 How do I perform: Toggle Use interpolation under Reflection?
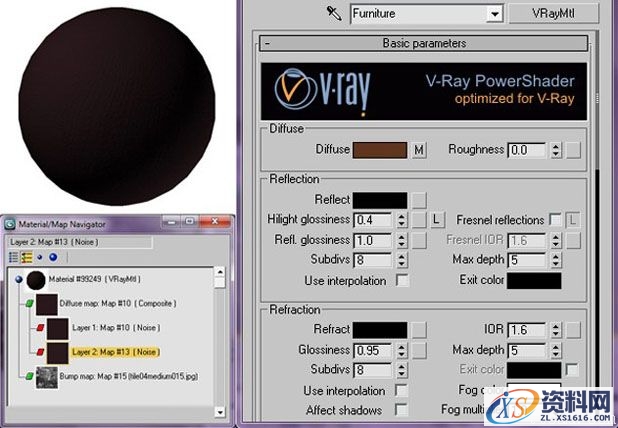click(x=402, y=281)
